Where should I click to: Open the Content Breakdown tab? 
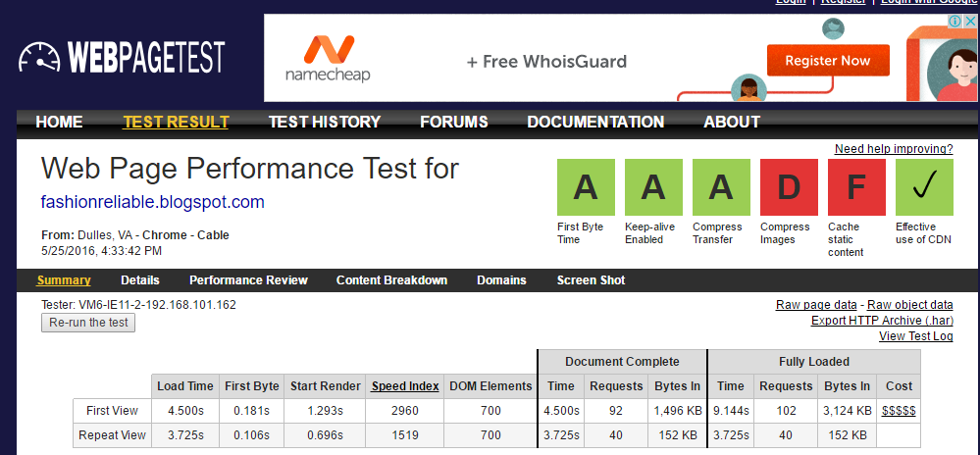click(x=391, y=280)
